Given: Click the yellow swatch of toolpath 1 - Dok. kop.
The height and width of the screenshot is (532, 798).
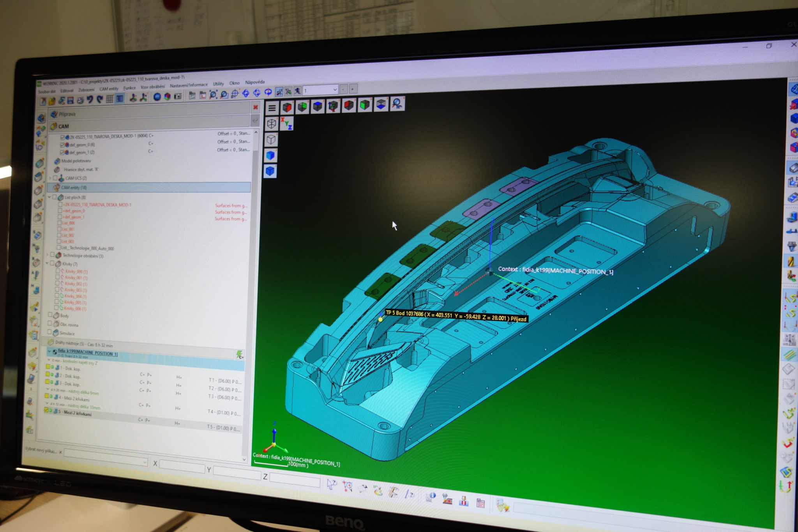Looking at the screenshot, I should point(48,366).
